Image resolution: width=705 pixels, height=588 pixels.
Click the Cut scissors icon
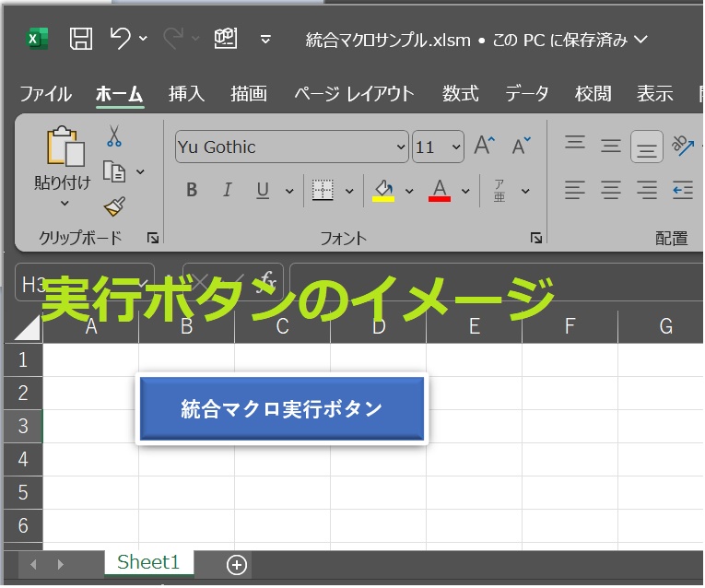point(114,135)
